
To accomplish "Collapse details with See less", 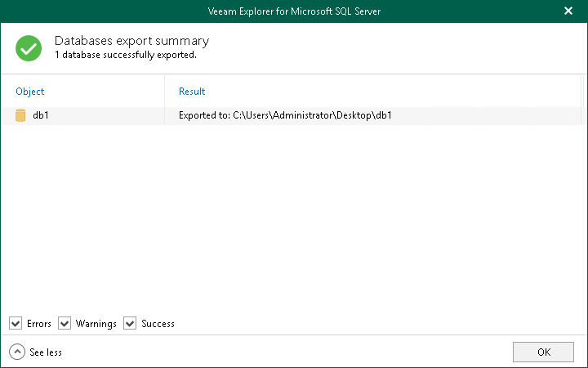I will tap(45, 352).
